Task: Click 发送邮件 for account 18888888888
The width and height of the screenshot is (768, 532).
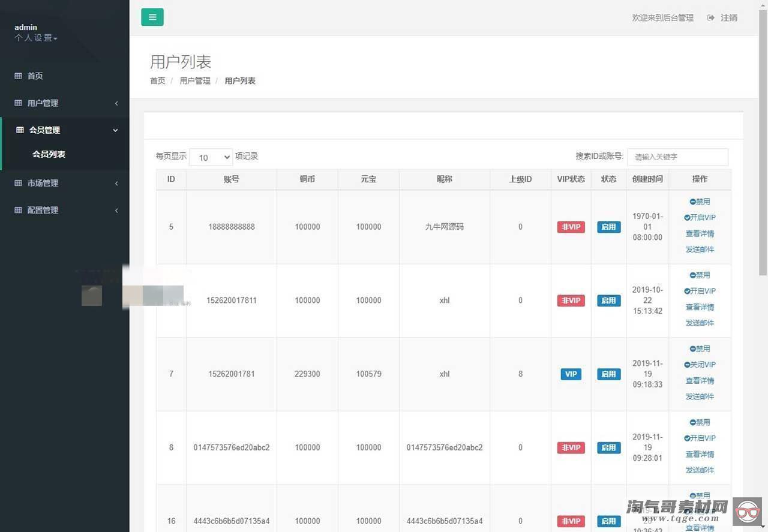Action: (x=700, y=250)
